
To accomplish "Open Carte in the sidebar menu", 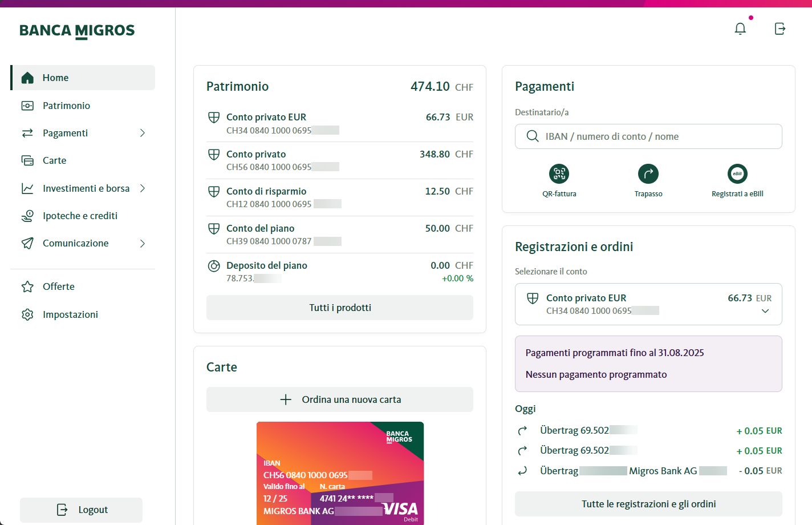I will [83, 160].
